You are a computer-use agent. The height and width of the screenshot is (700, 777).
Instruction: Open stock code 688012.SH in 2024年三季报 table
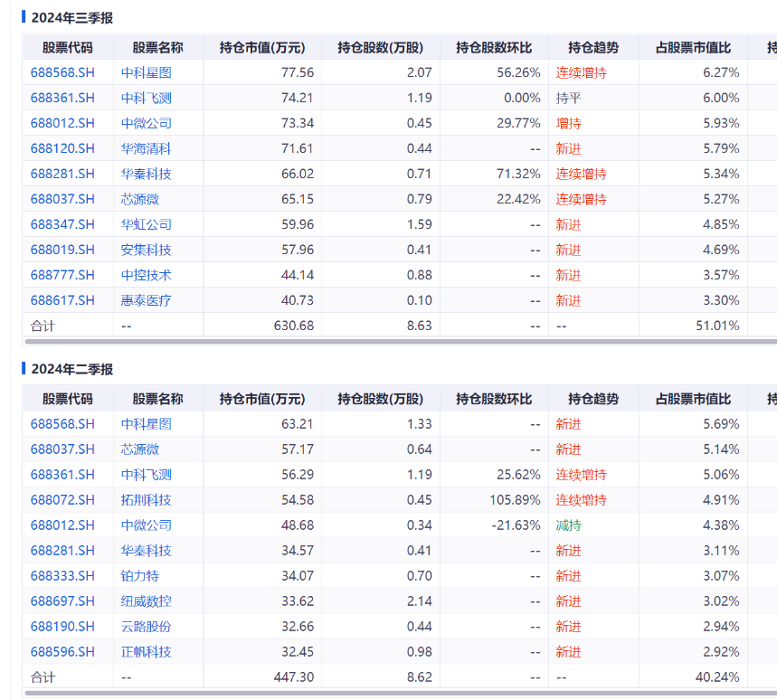[x=62, y=123]
